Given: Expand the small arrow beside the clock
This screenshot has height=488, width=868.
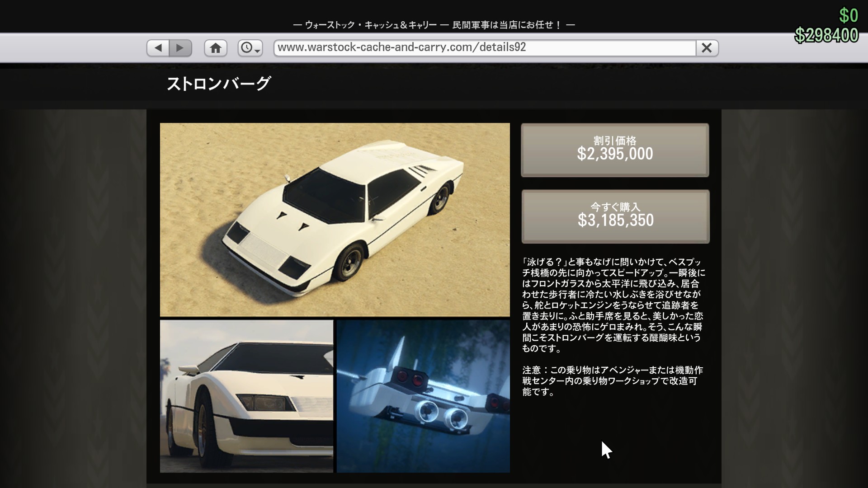Looking at the screenshot, I should [258, 50].
